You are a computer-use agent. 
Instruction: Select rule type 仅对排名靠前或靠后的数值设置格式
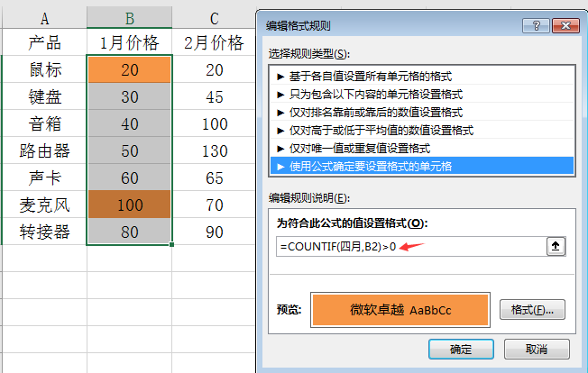tap(422, 113)
